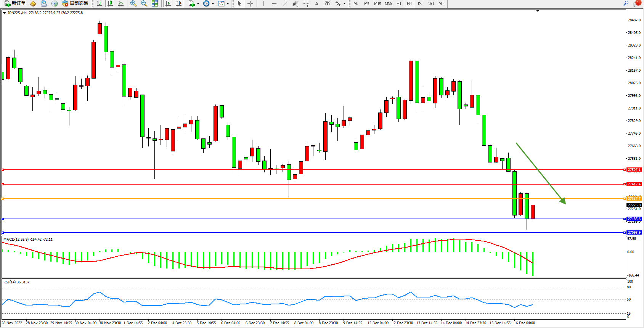This screenshot has width=644, height=328.
Task: Select the horizontal line tool
Action: [274, 3]
